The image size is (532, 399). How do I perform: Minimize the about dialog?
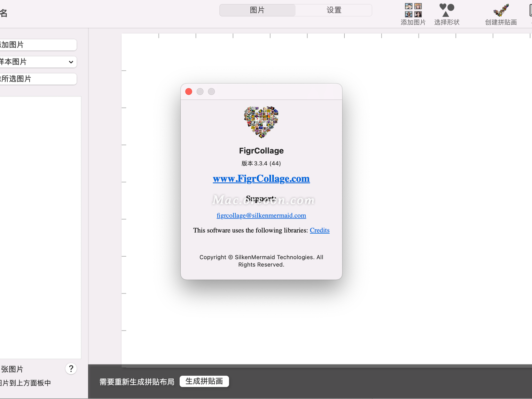200,91
